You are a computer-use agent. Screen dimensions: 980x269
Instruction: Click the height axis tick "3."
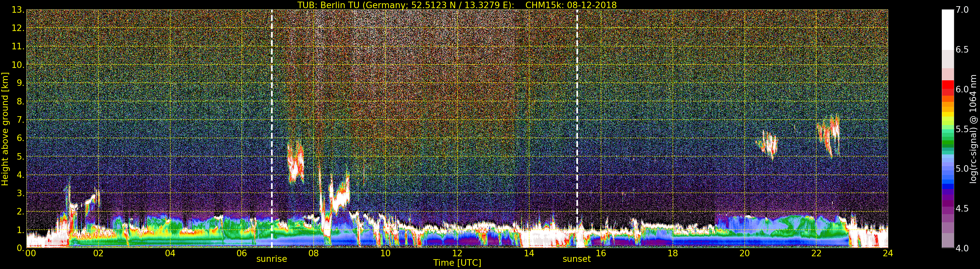pos(20,193)
